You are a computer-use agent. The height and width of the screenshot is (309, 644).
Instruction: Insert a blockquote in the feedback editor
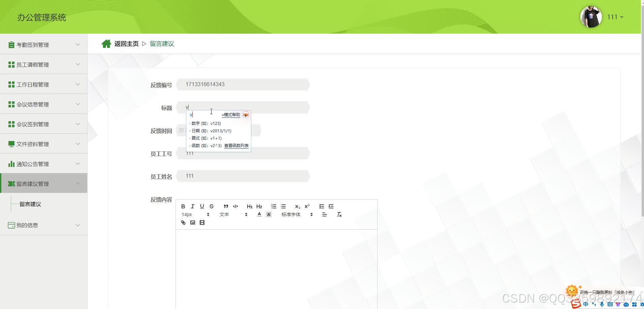click(225, 206)
